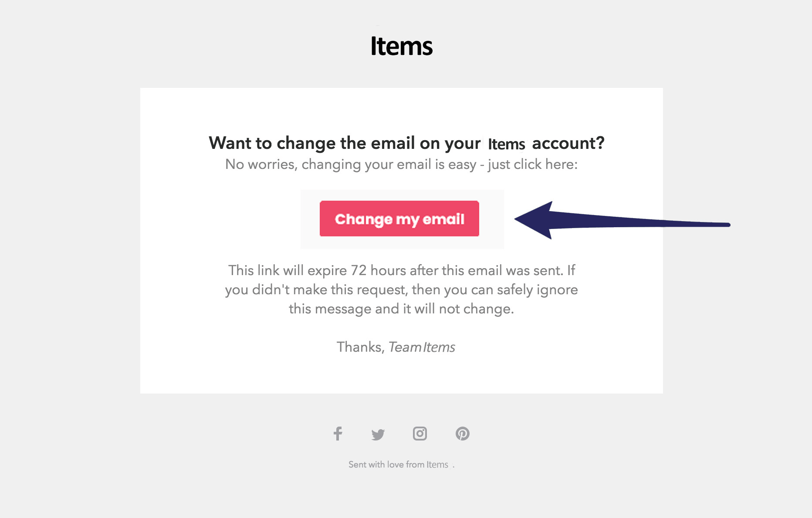812x518 pixels.
Task: Click the "just click here:" text
Action: tap(532, 165)
